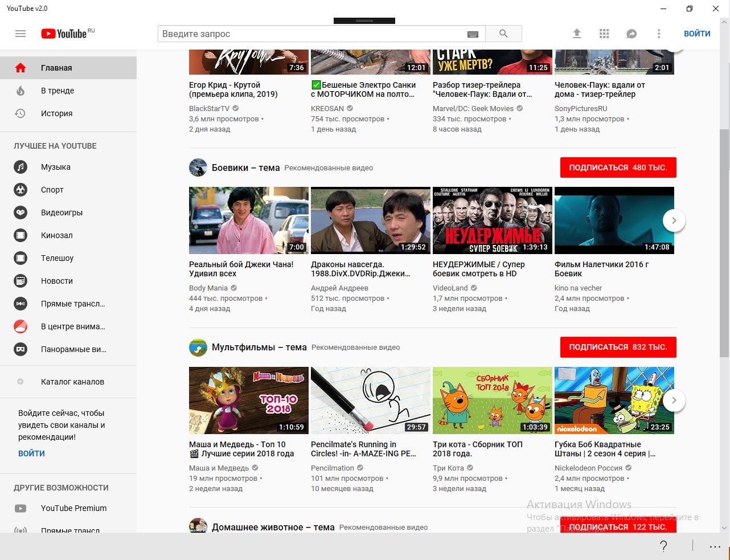Click the Боевики – тема heading
The height and width of the screenshot is (560, 730).
point(246,167)
